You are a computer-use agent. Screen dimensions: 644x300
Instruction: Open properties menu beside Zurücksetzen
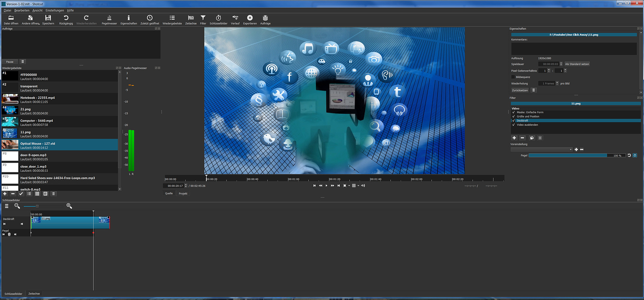pyautogui.click(x=534, y=90)
